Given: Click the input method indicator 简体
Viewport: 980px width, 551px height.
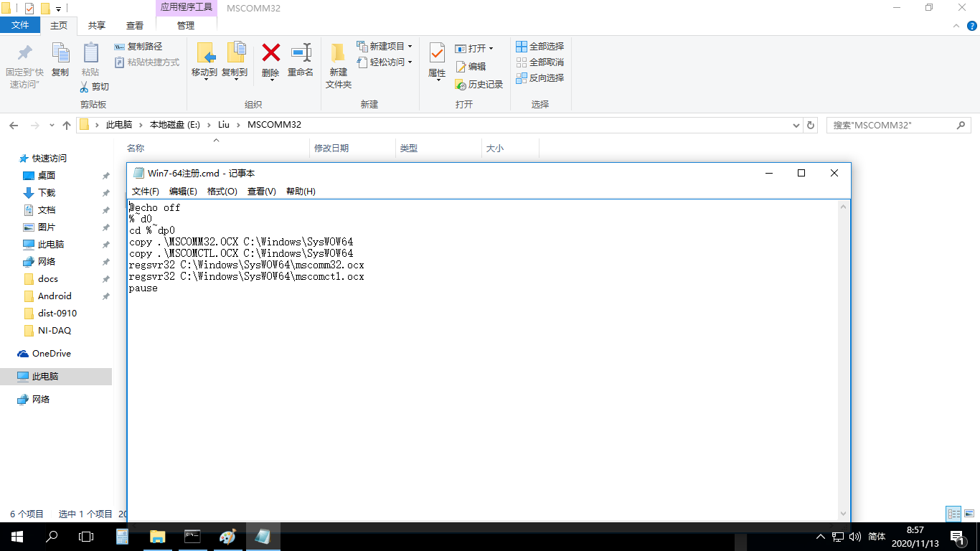Looking at the screenshot, I should click(x=877, y=537).
